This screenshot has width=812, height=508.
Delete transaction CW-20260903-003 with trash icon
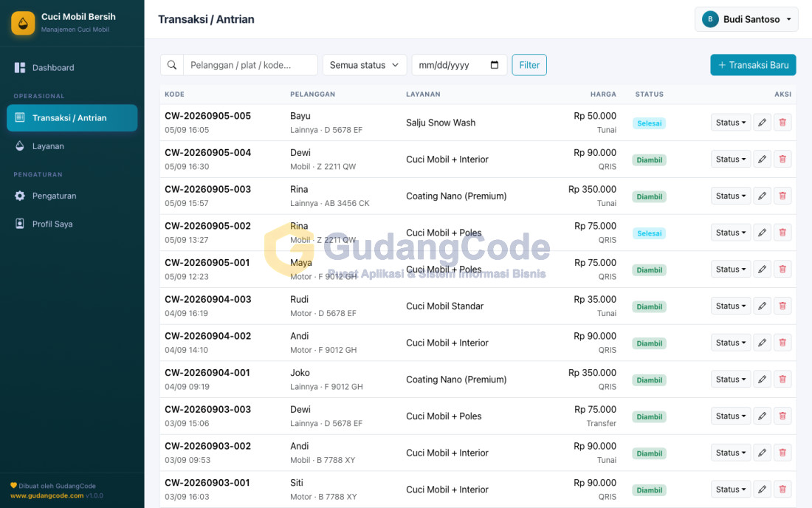pyautogui.click(x=782, y=416)
